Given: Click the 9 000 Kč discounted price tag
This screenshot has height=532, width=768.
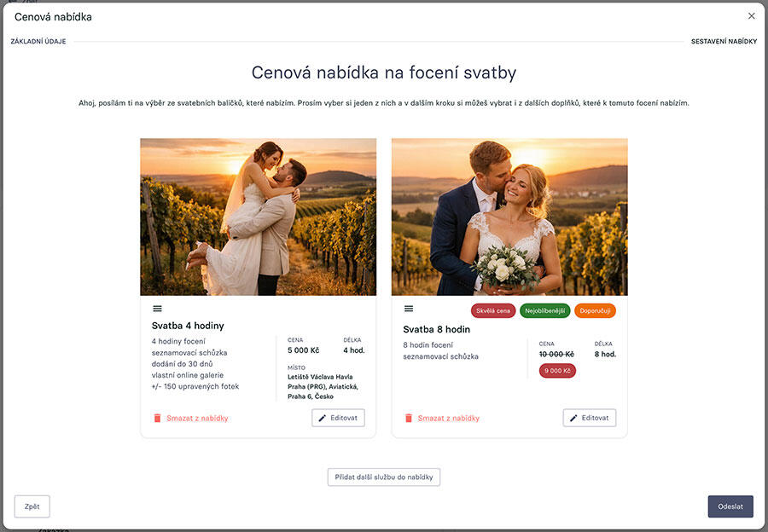Looking at the screenshot, I should pos(557,371).
